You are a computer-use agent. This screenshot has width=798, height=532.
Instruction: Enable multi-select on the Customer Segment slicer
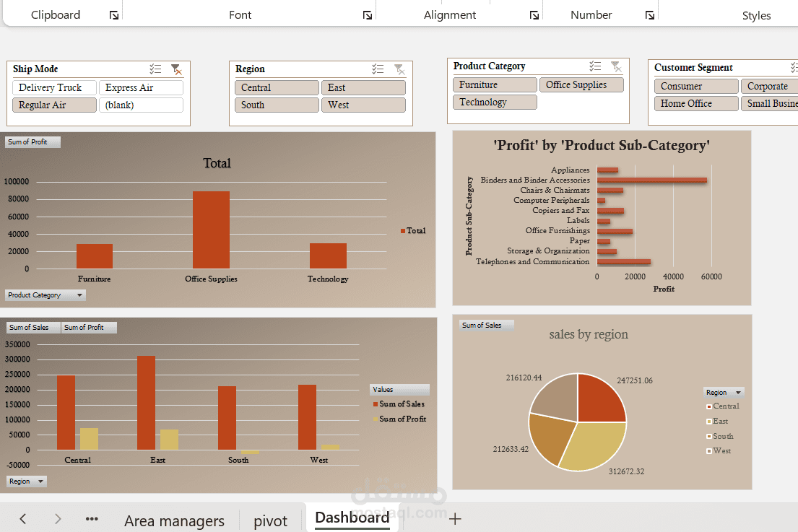click(793, 66)
